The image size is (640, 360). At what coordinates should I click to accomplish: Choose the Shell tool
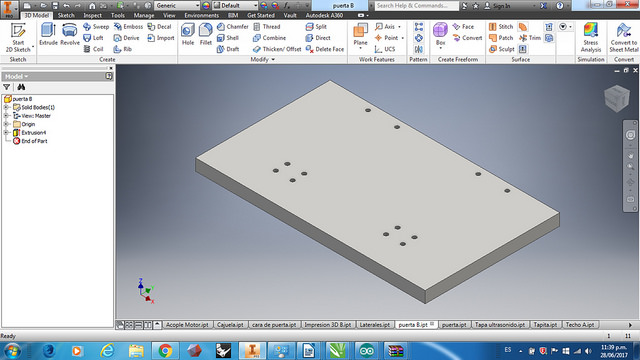[228, 38]
